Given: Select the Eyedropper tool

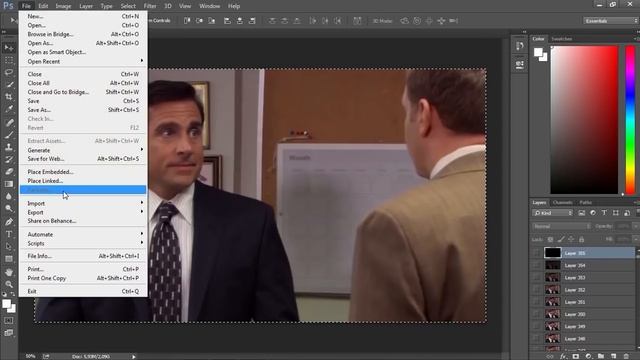Looking at the screenshot, I should 9,109.
